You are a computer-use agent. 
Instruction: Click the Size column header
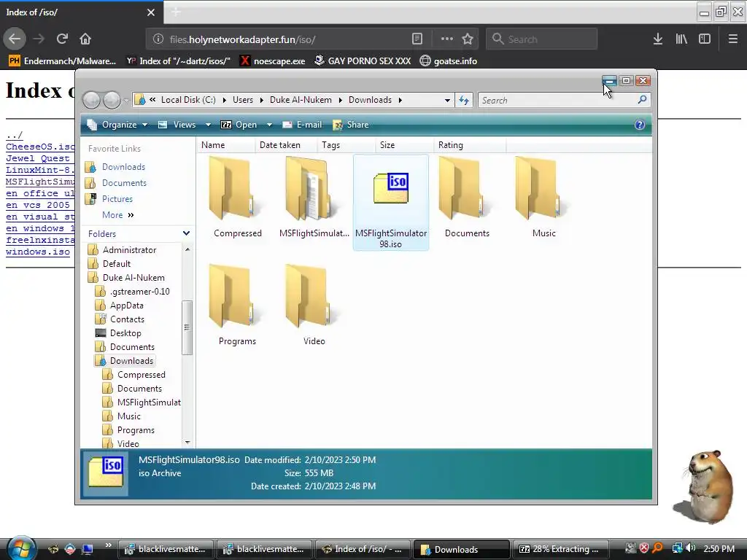click(405, 145)
